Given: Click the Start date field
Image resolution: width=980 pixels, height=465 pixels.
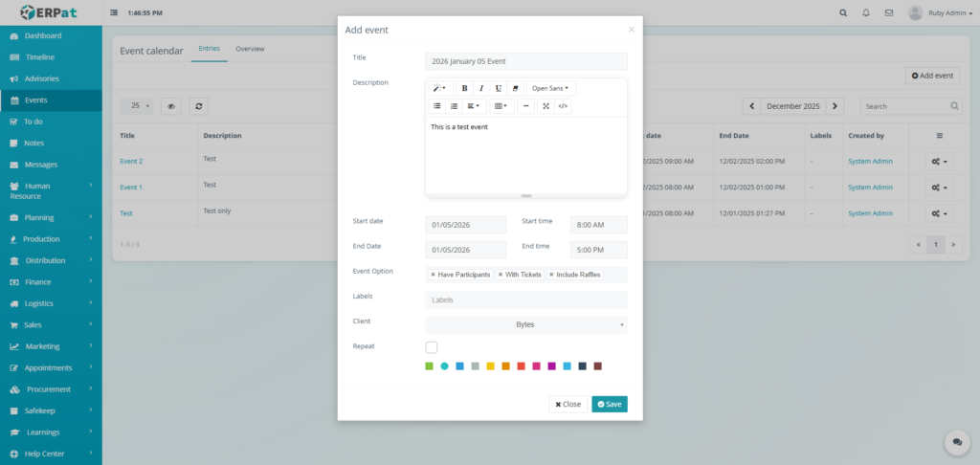Looking at the screenshot, I should 466,225.
